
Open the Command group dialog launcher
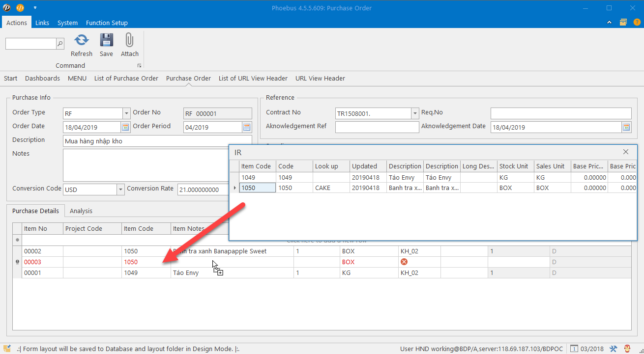pyautogui.click(x=139, y=66)
